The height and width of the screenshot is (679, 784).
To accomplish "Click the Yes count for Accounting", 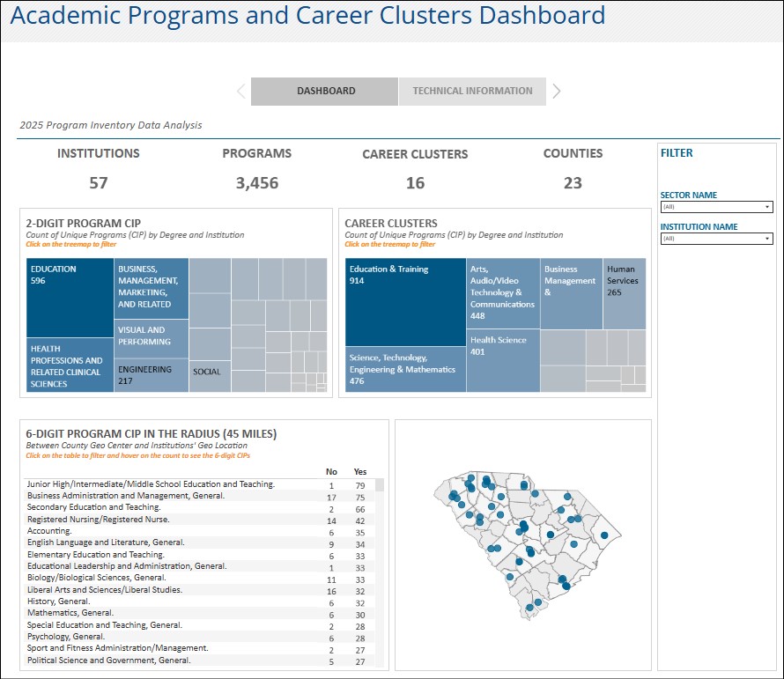I will pyautogui.click(x=359, y=530).
